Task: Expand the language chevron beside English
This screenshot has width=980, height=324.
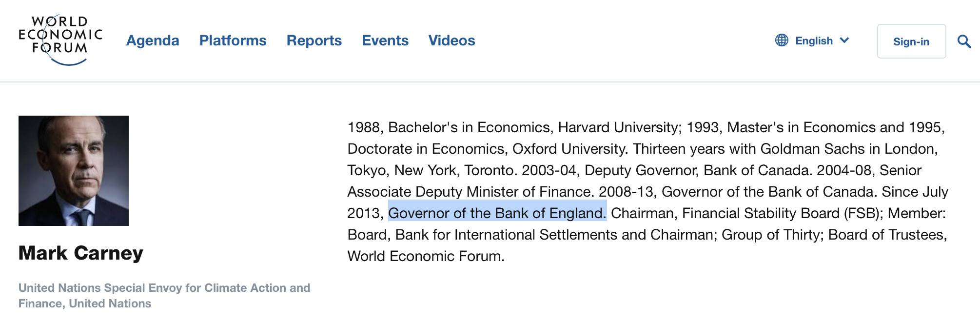Action: (x=844, y=40)
